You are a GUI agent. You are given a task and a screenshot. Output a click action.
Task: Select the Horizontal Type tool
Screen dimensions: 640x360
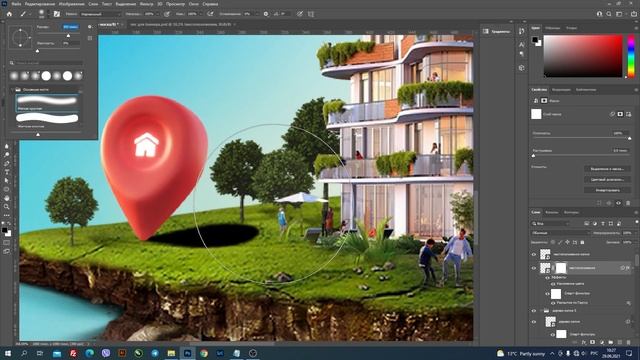pyautogui.click(x=7, y=172)
